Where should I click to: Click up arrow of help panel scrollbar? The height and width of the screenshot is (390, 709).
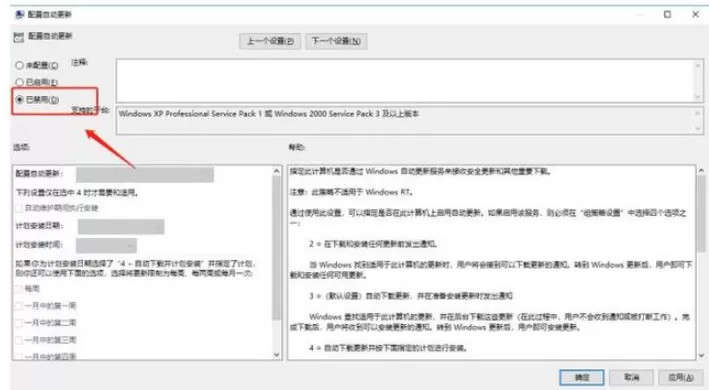701,171
